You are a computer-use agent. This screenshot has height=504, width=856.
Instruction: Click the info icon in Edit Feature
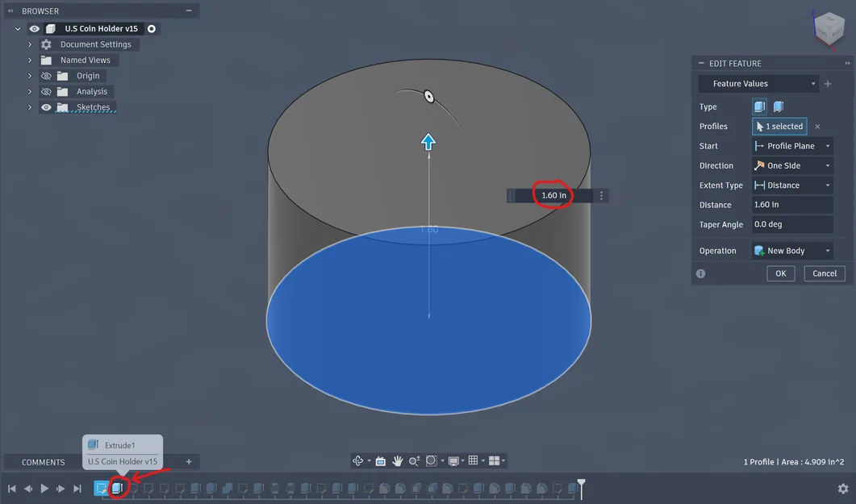point(701,274)
